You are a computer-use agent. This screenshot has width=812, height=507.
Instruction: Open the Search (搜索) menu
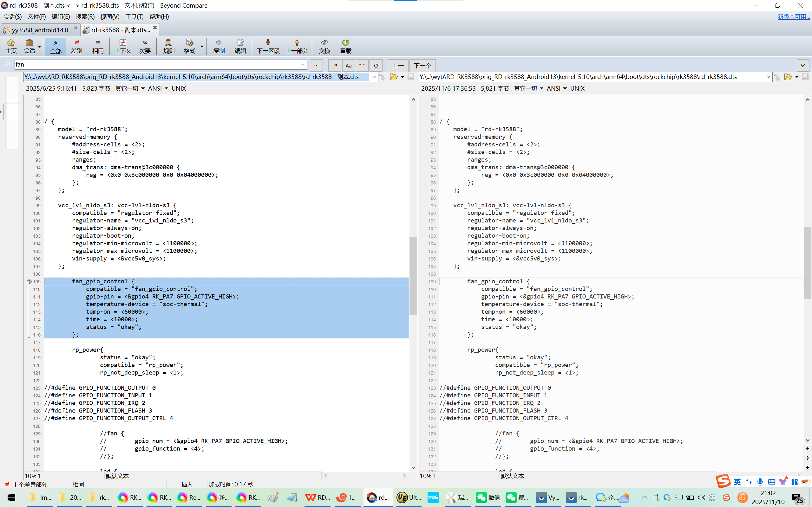tap(85, 16)
